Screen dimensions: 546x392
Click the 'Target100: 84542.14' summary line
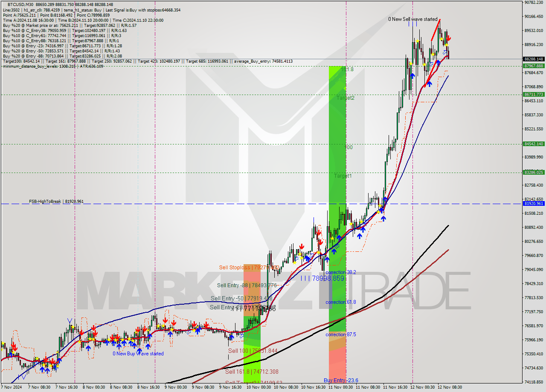click(148, 61)
